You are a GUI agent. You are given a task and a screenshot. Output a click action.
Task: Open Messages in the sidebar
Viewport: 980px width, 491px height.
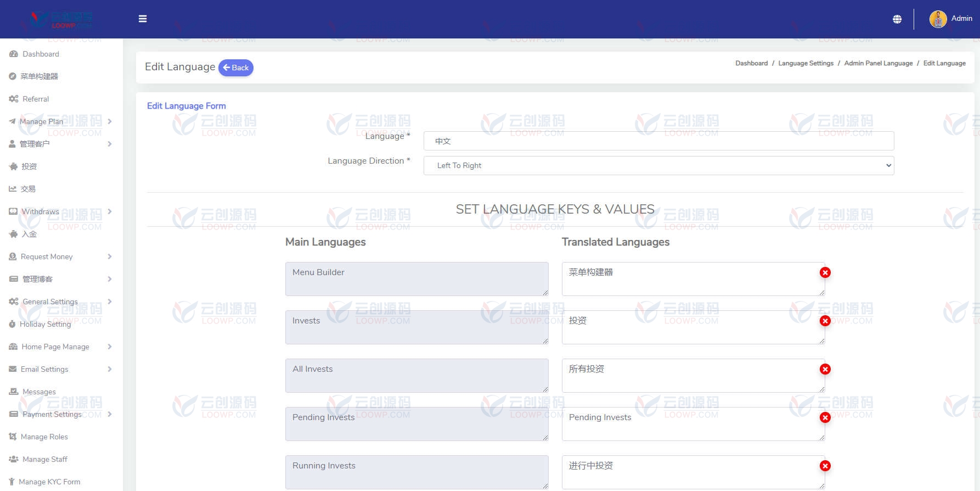click(x=39, y=392)
